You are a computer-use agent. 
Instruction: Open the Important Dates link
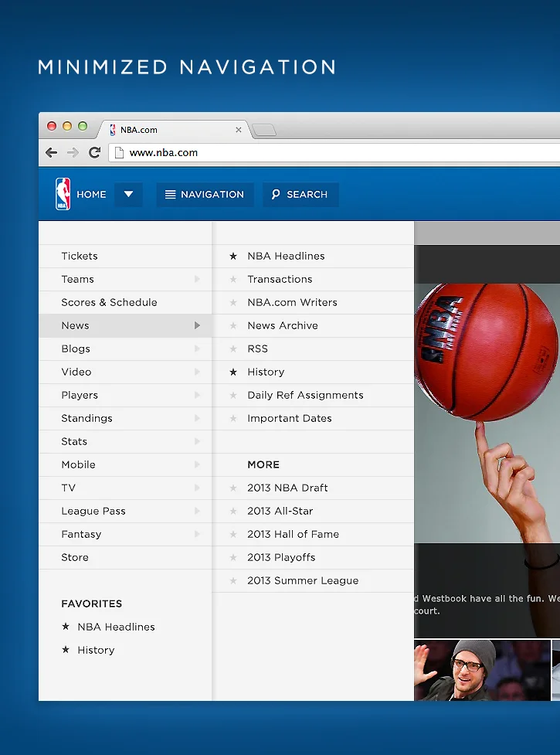[289, 418]
